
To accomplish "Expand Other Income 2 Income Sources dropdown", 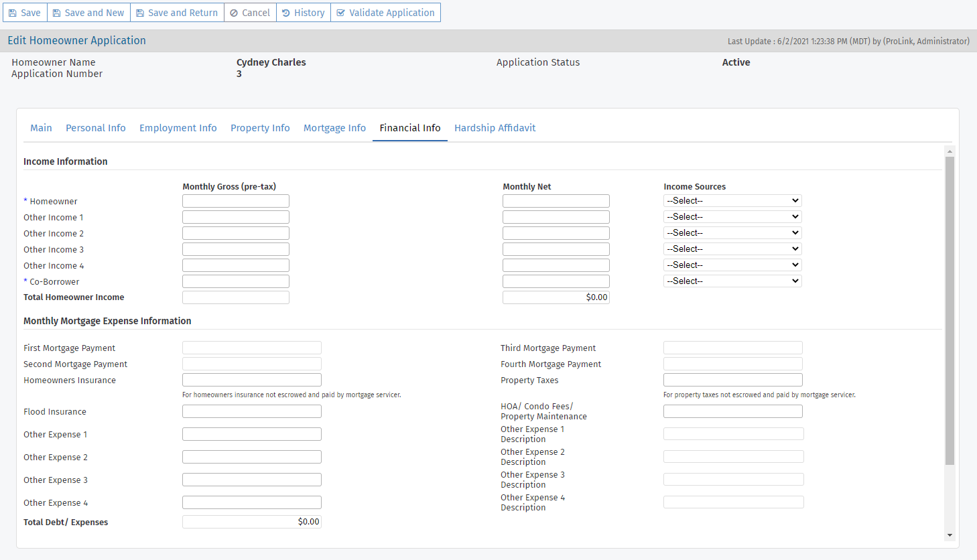I will pos(732,233).
